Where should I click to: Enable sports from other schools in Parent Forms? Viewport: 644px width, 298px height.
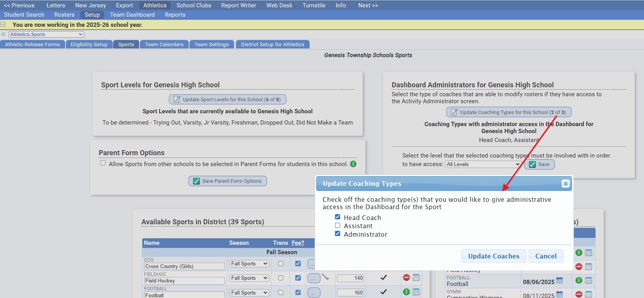point(103,163)
